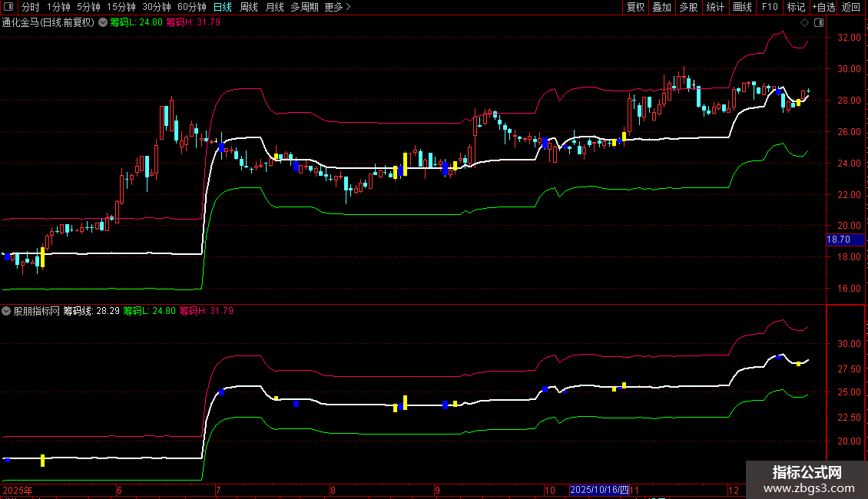Open 画线 drawing tools
Image resolution: width=868 pixels, height=499 pixels.
pos(742,7)
